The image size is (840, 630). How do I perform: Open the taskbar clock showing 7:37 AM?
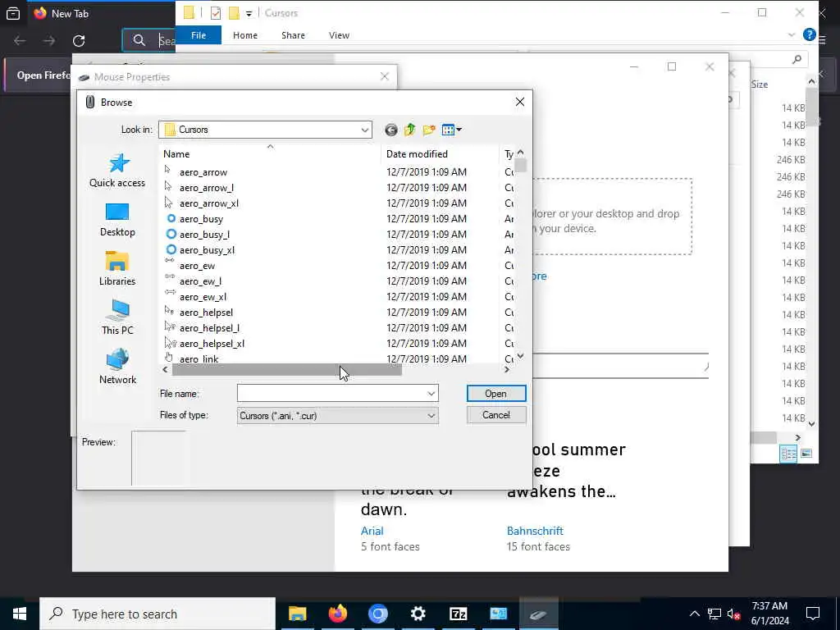[x=769, y=614]
